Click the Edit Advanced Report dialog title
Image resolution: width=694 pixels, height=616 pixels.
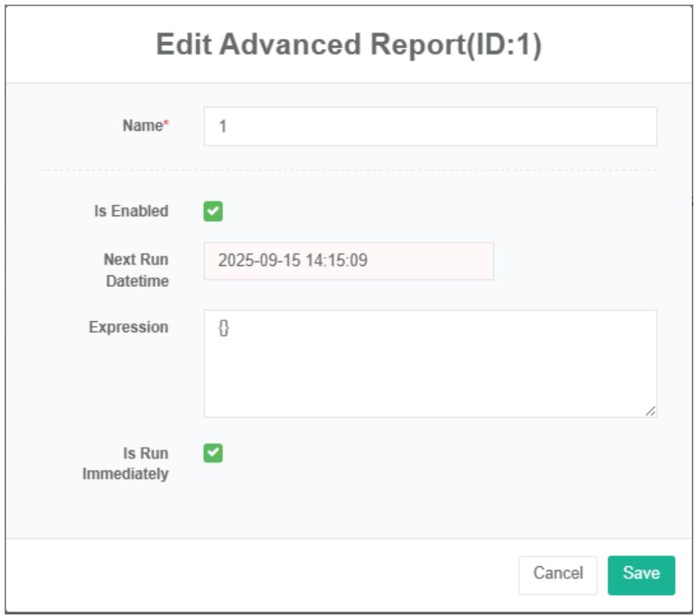click(x=348, y=45)
